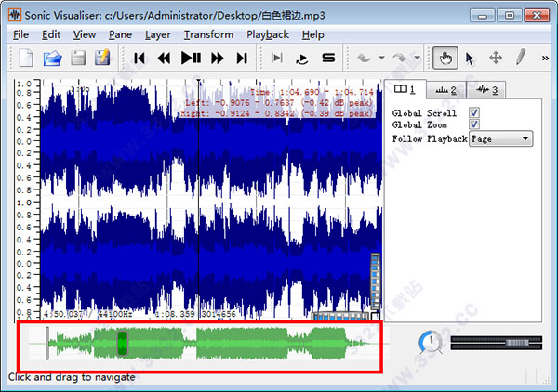Select the Navigate hand tool
The width and height of the screenshot is (558, 392).
[445, 58]
